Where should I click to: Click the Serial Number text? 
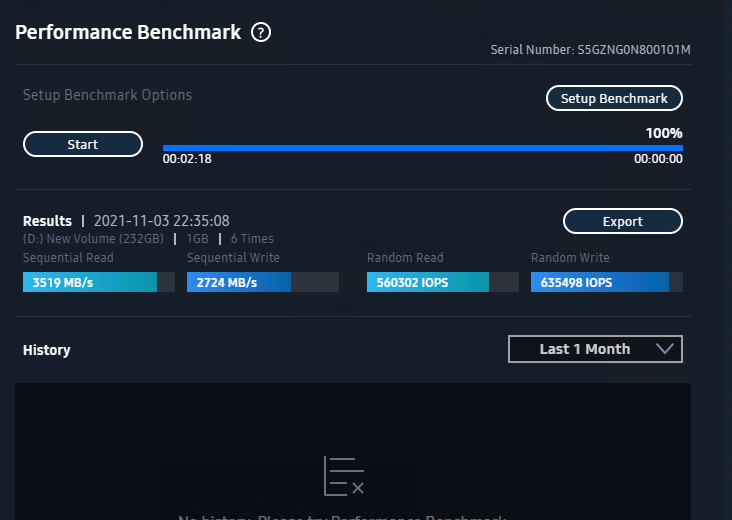point(590,49)
